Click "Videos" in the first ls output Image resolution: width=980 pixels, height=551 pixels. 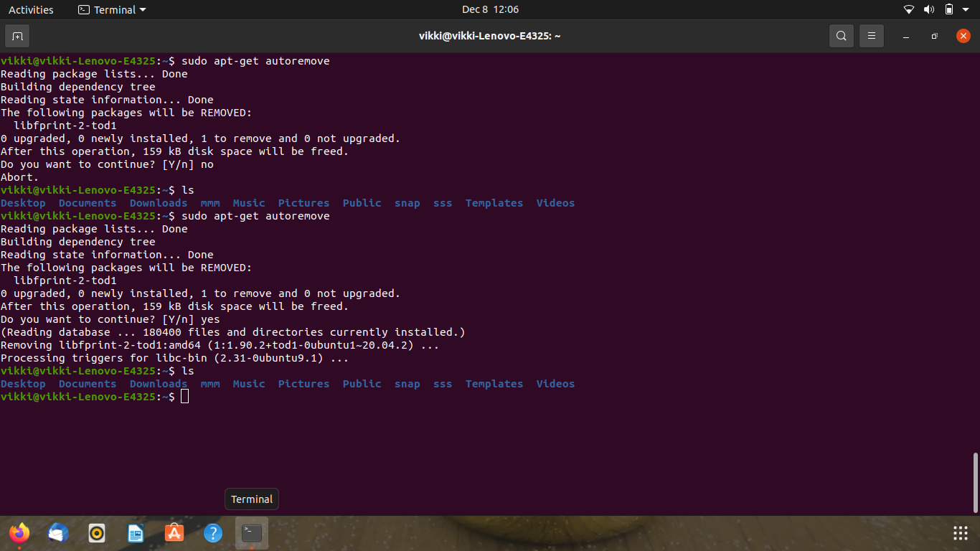click(x=556, y=203)
